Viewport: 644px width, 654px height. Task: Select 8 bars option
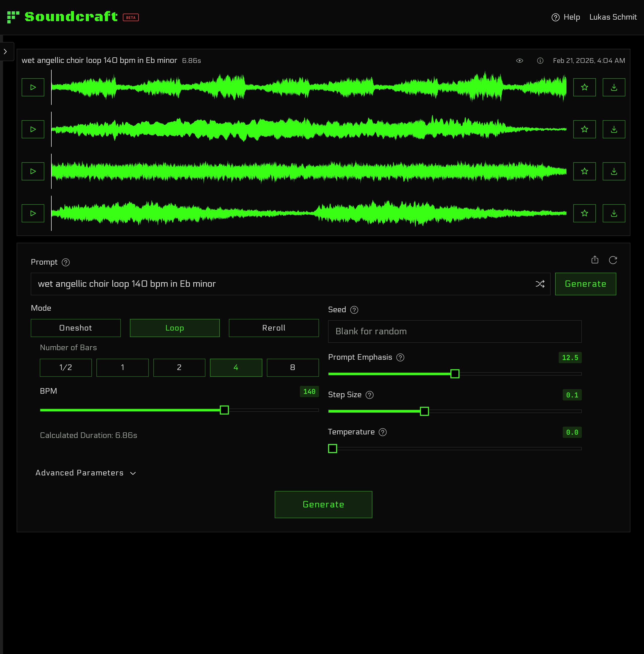click(292, 367)
